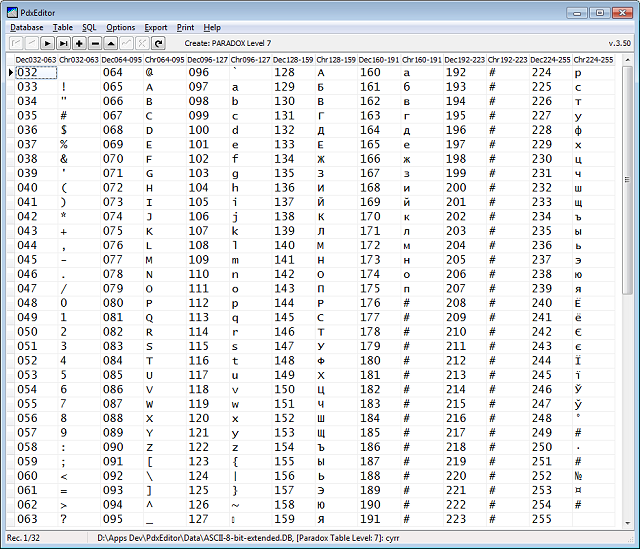This screenshot has height=549, width=640.
Task: Jump to last record in navigator
Action: 63,43
